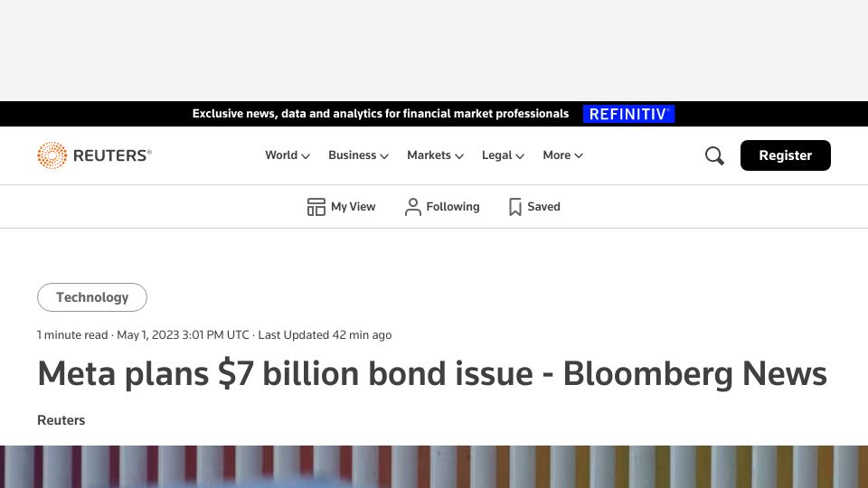Expand the Business menu chevron
868x488 pixels.
384,156
